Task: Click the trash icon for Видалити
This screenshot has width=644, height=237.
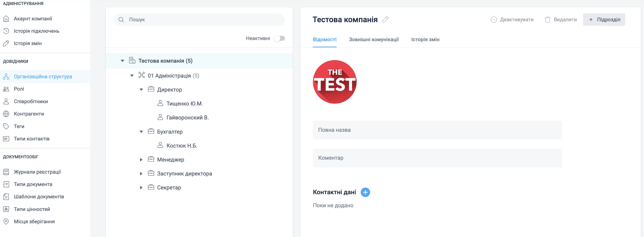Action: click(547, 20)
